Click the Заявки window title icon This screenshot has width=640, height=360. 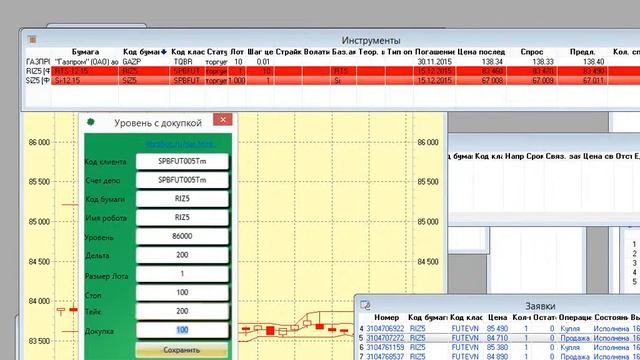point(365,305)
